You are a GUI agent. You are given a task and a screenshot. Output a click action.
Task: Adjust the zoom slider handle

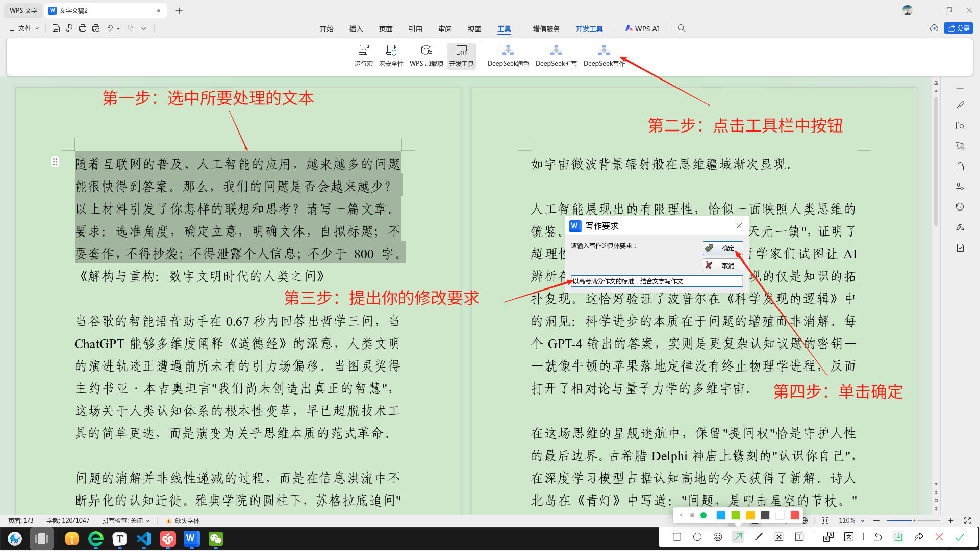pos(914,521)
